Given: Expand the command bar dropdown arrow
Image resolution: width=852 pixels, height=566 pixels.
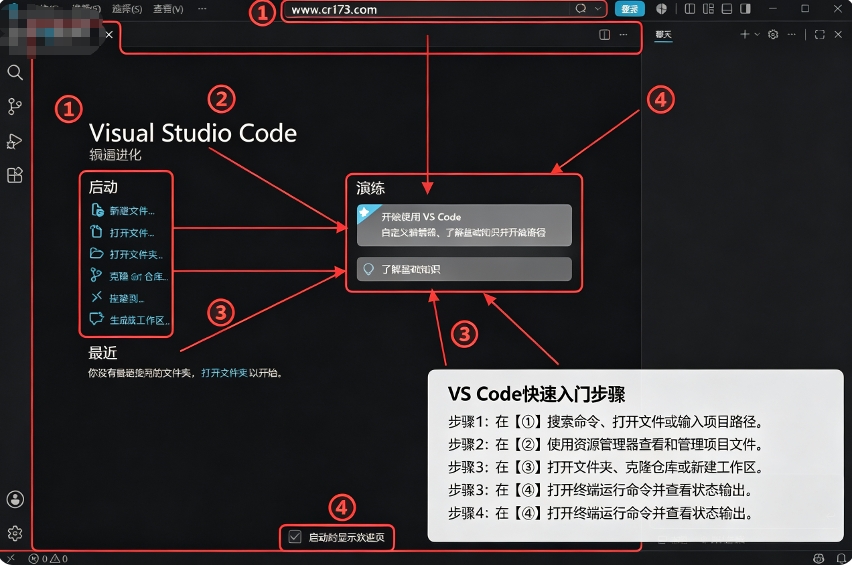Looking at the screenshot, I should coord(598,9).
